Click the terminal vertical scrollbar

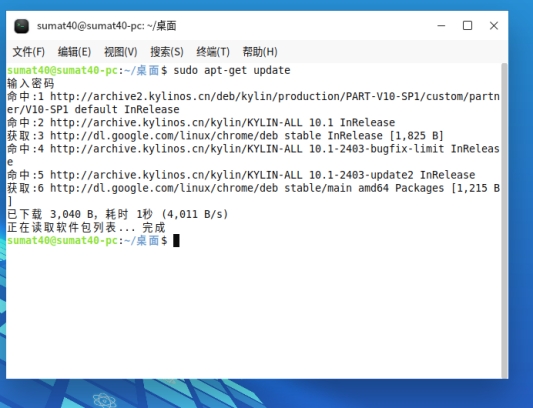(504, 220)
